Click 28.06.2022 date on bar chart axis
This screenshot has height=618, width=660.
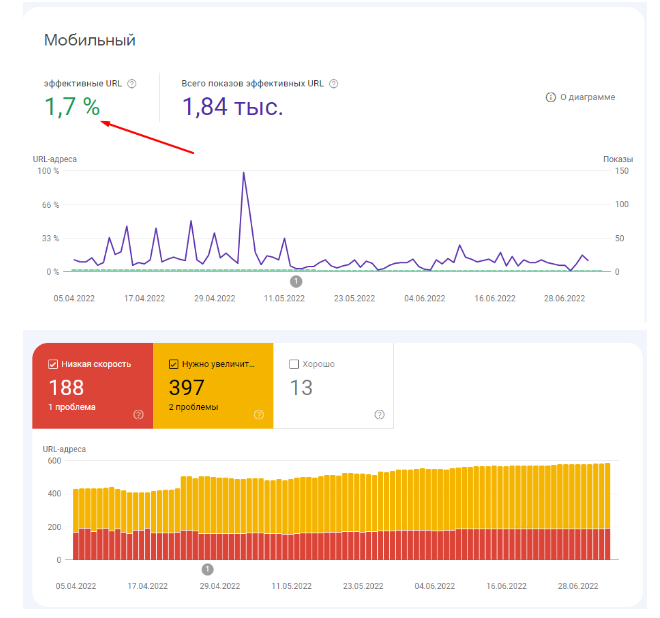point(578,586)
